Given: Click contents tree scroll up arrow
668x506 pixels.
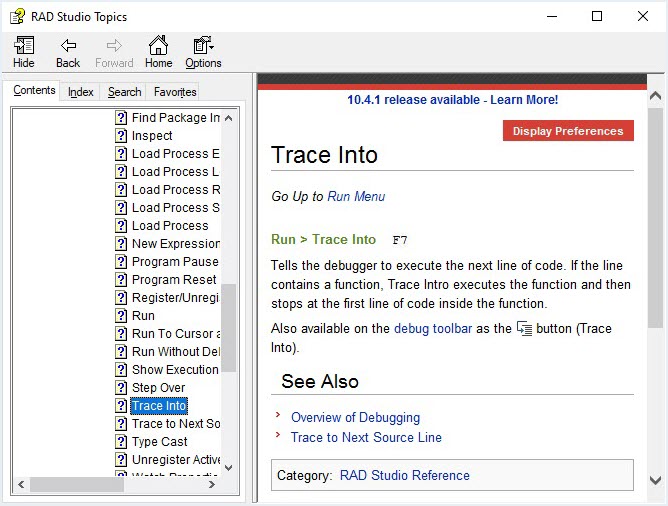Looking at the screenshot, I should pyautogui.click(x=229, y=118).
